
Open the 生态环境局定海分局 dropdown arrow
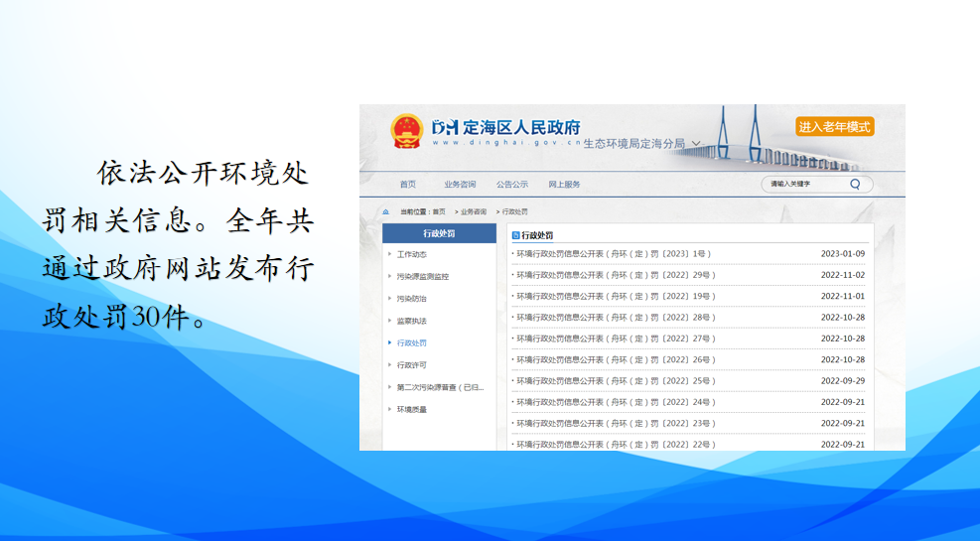click(696, 144)
